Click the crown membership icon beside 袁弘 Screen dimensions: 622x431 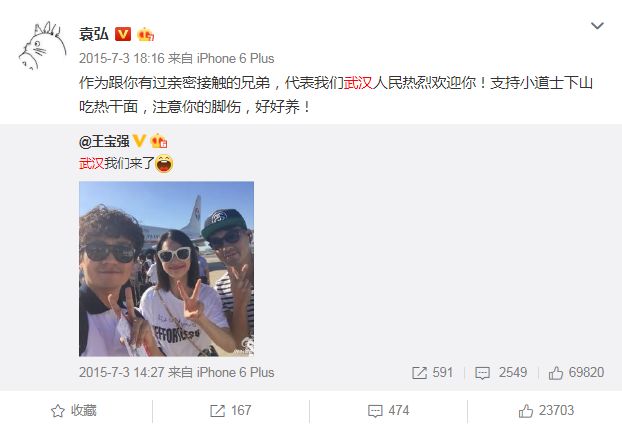[145, 34]
